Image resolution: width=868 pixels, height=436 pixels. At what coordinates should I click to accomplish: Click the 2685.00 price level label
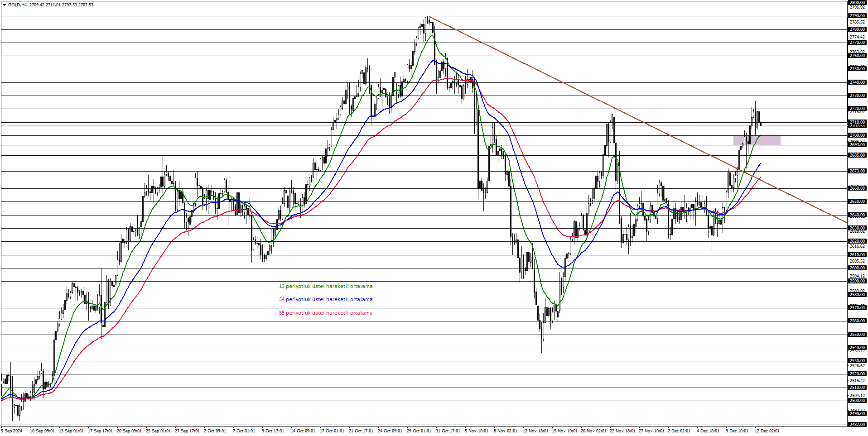(x=857, y=155)
